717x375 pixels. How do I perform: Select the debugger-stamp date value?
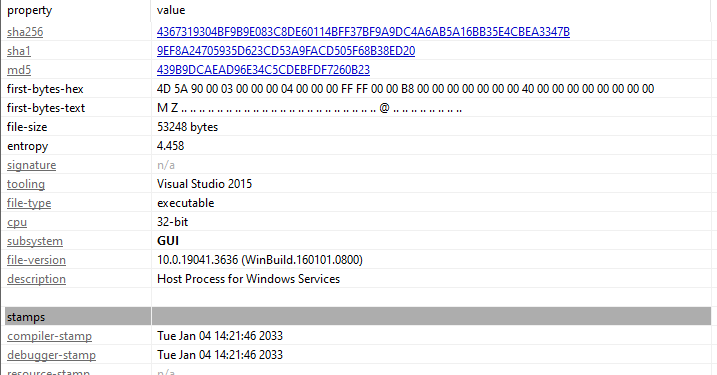tap(220, 355)
